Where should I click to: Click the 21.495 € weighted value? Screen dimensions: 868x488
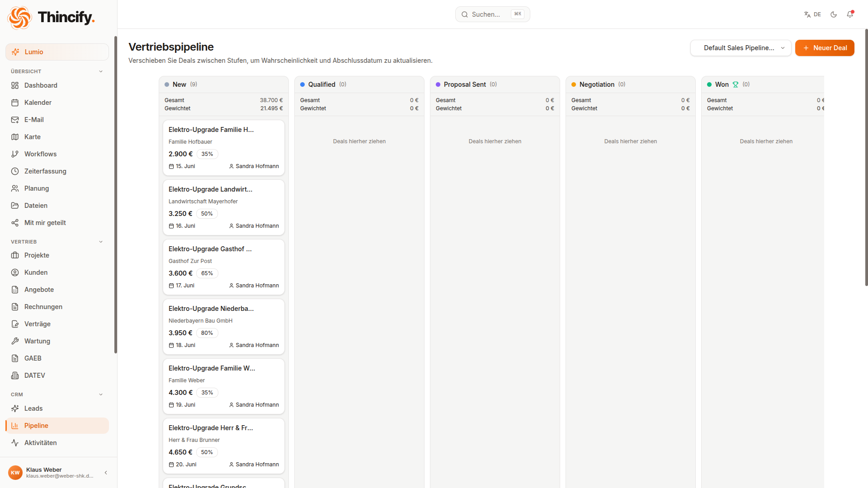tap(271, 108)
